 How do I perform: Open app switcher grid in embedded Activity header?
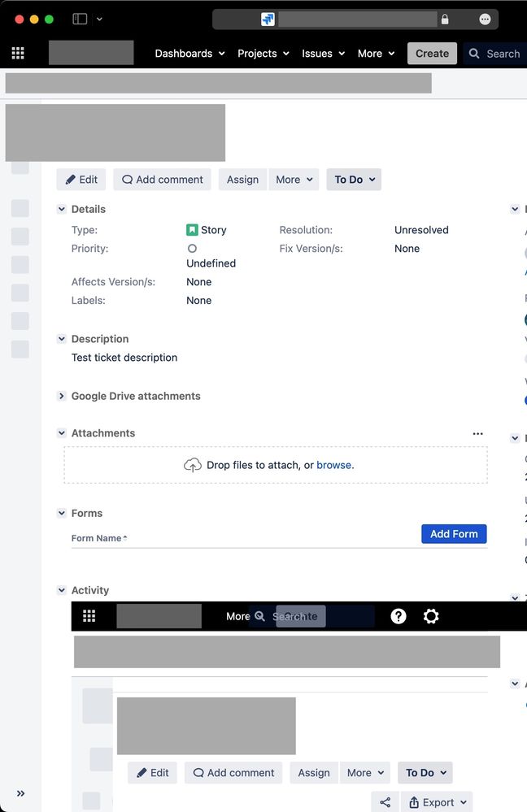89,616
